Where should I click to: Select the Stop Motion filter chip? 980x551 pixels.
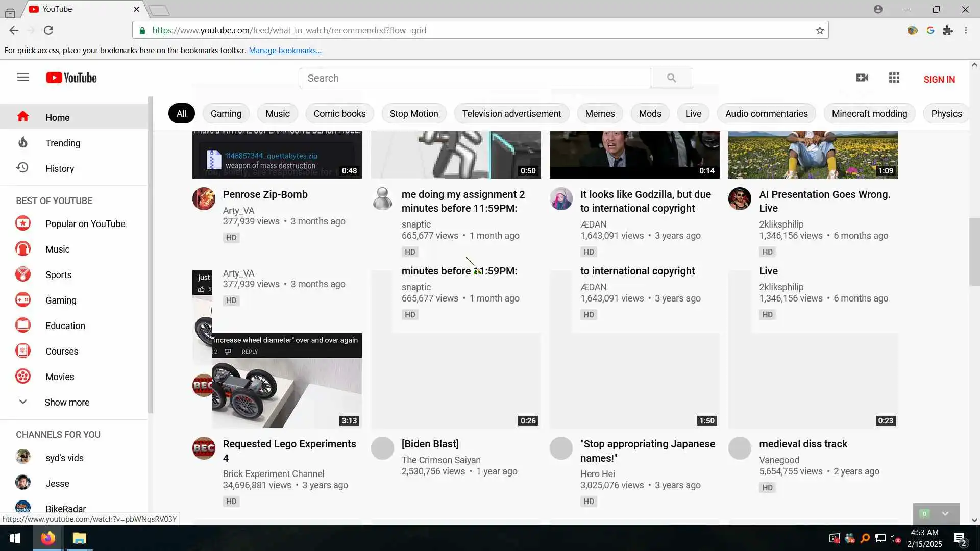[413, 113]
